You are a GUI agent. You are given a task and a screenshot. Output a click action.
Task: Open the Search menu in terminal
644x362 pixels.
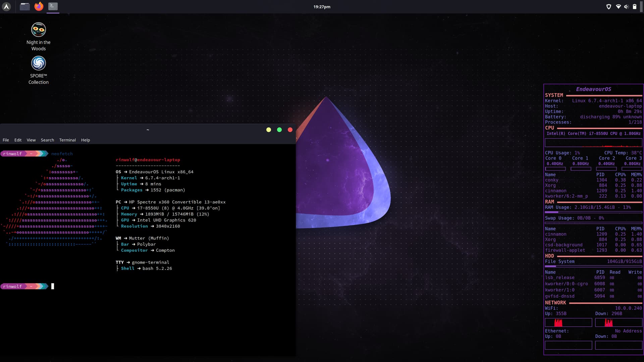click(47, 140)
